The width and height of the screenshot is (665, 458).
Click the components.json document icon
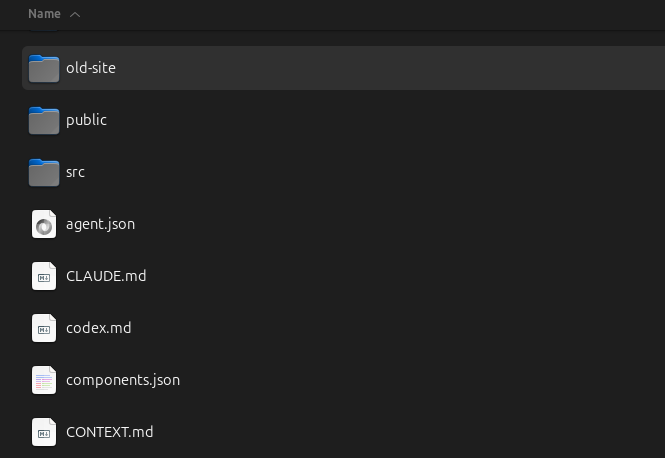click(x=44, y=380)
